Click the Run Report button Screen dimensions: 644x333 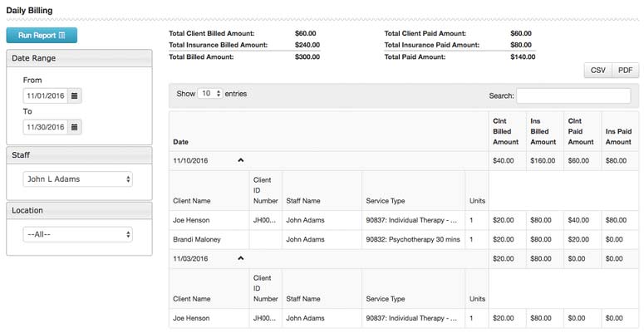42,35
